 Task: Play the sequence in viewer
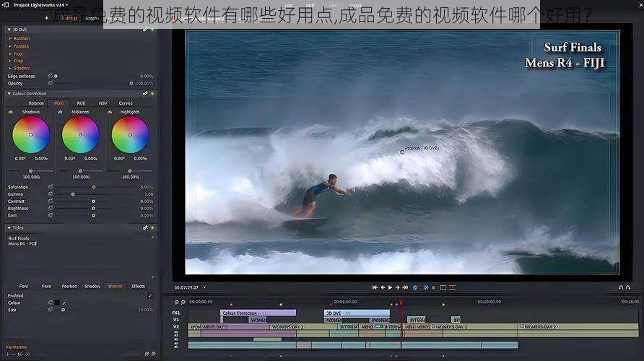click(x=390, y=287)
